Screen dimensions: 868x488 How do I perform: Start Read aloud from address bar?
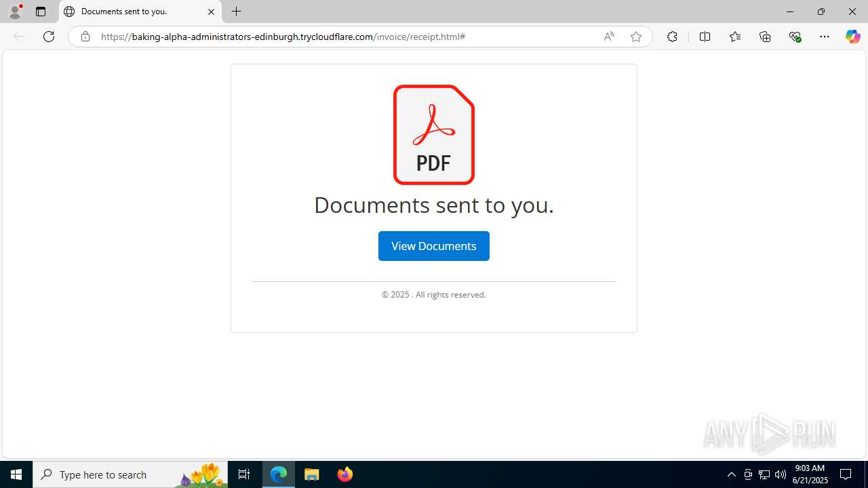point(609,37)
